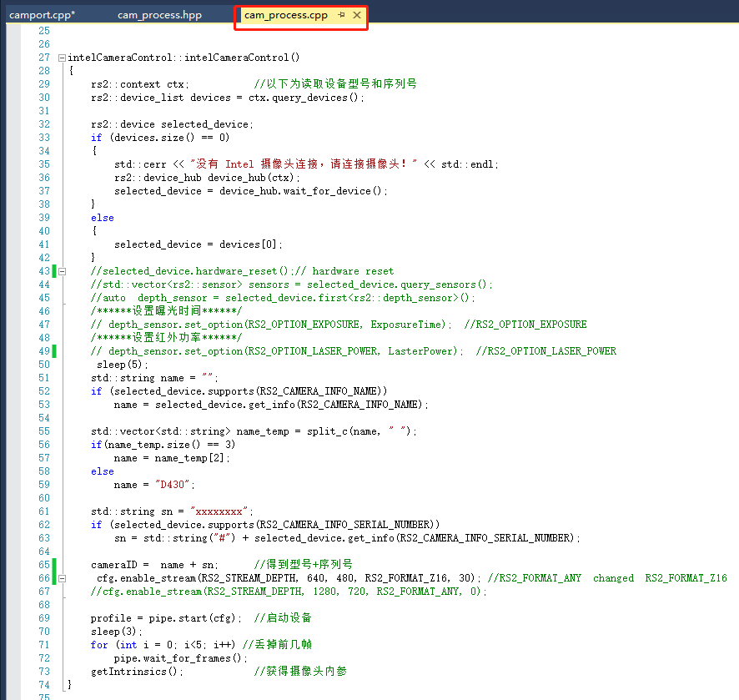739x700 pixels.
Task: Pin the cam_process.cpp tab
Action: 341,15
